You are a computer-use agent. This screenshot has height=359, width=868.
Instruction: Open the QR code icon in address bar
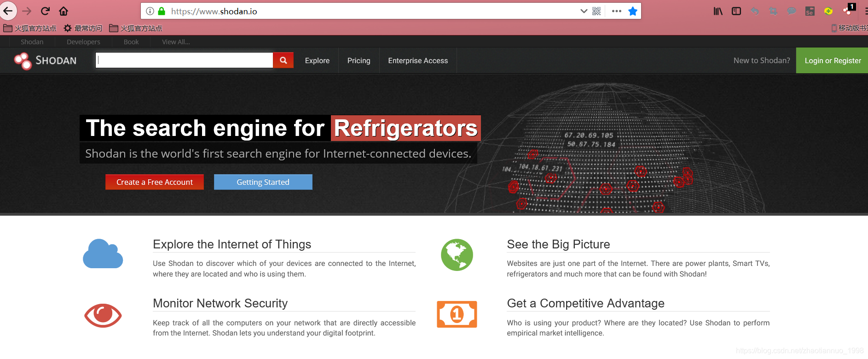coord(596,11)
